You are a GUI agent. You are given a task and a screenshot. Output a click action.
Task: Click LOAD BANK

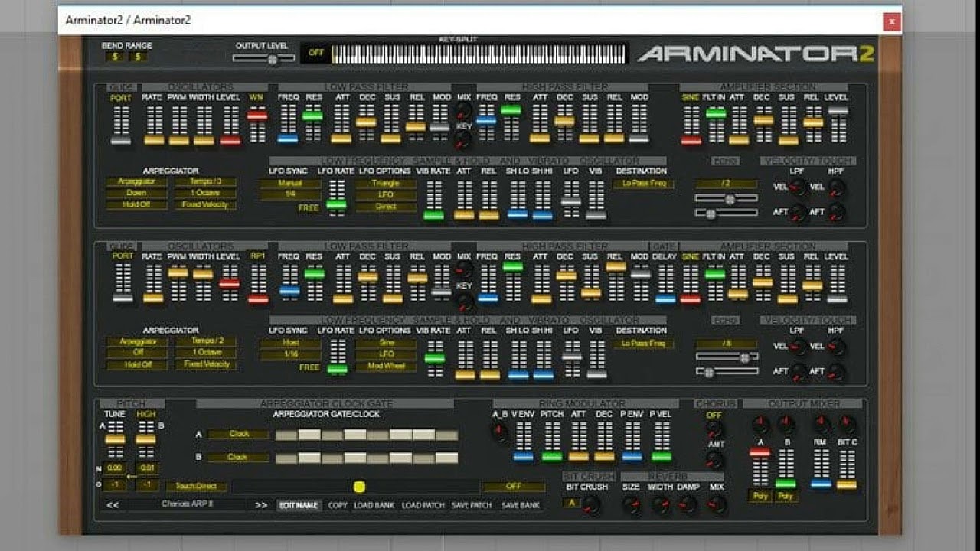pyautogui.click(x=374, y=505)
